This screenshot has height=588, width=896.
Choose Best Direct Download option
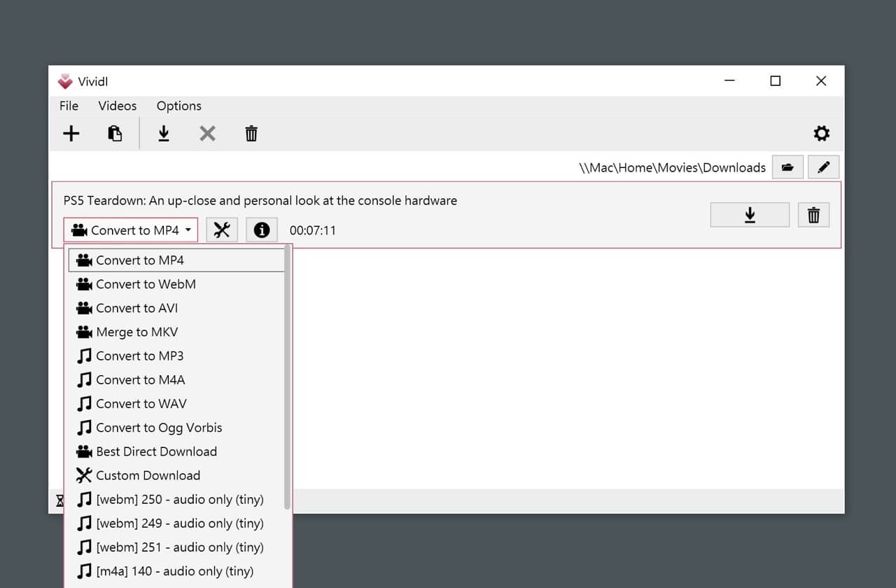coord(176,451)
